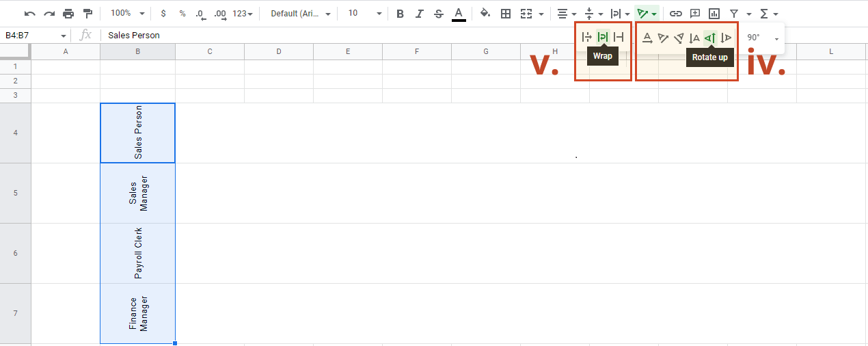Click the Undo arrow icon
The height and width of the screenshot is (346, 868).
(x=29, y=14)
